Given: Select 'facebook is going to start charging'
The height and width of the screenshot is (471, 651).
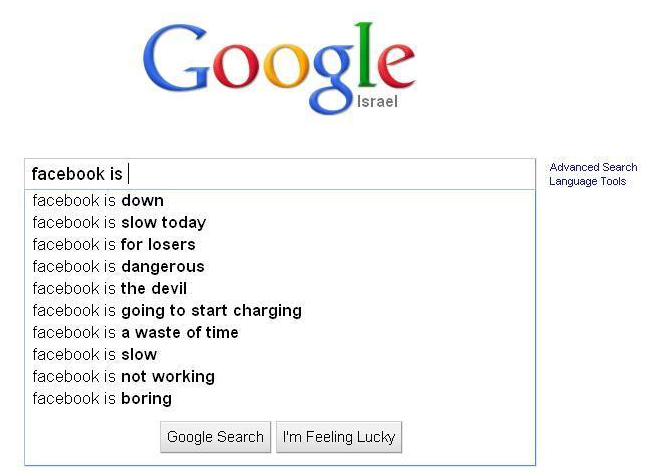Looking at the screenshot, I should (x=167, y=310).
